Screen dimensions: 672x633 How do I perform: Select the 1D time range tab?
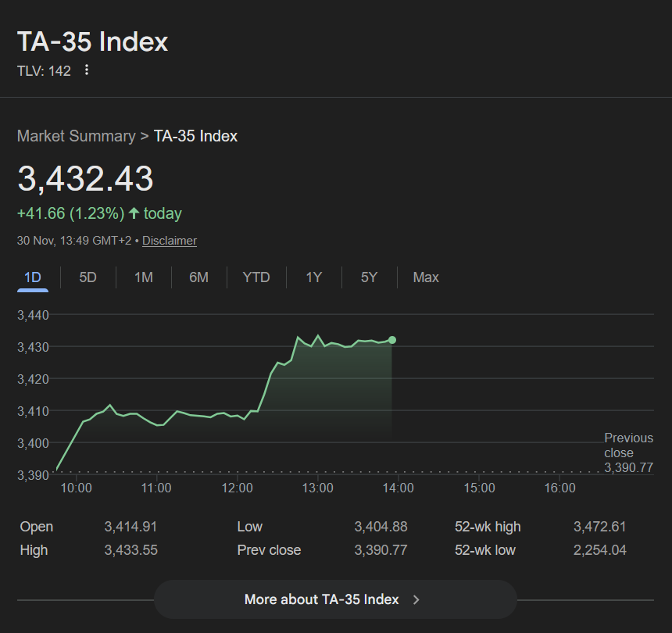pyautogui.click(x=33, y=277)
